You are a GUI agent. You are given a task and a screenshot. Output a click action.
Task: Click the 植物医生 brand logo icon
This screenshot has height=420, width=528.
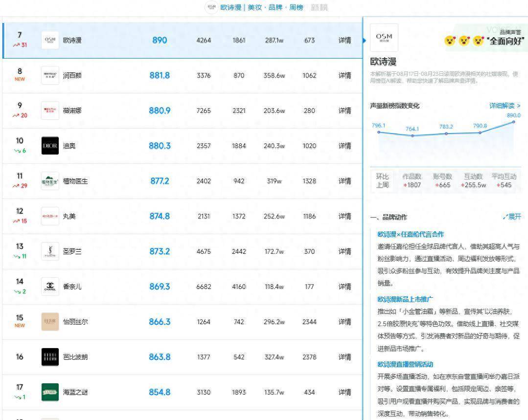coord(50,181)
